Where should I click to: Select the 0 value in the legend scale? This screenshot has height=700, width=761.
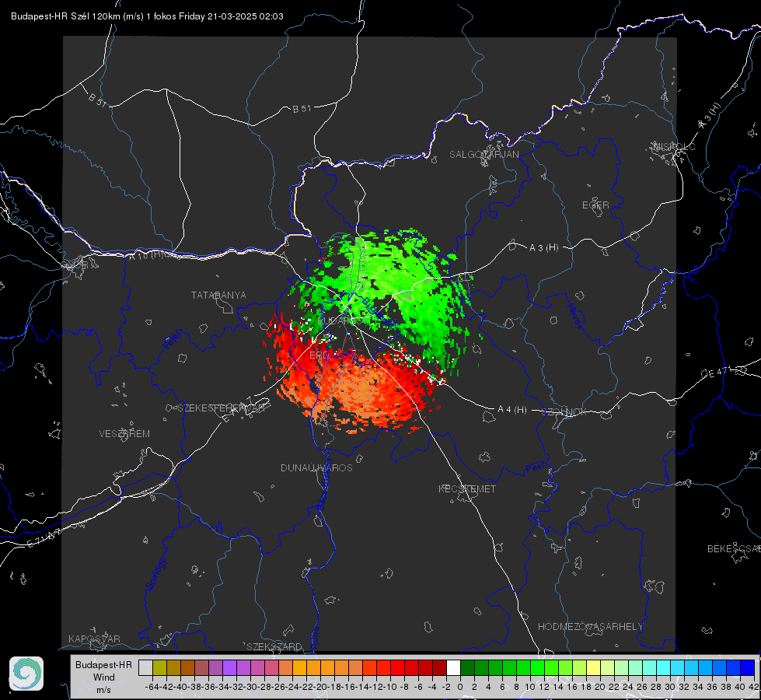460,687
